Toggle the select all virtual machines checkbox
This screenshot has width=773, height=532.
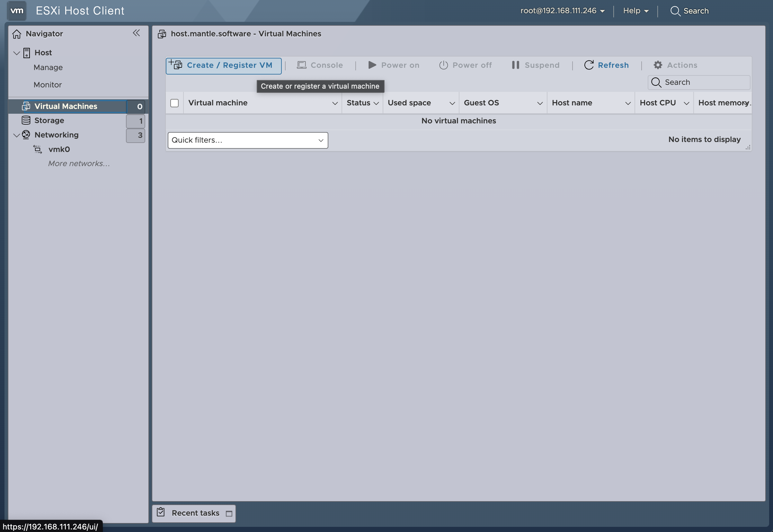[174, 103]
